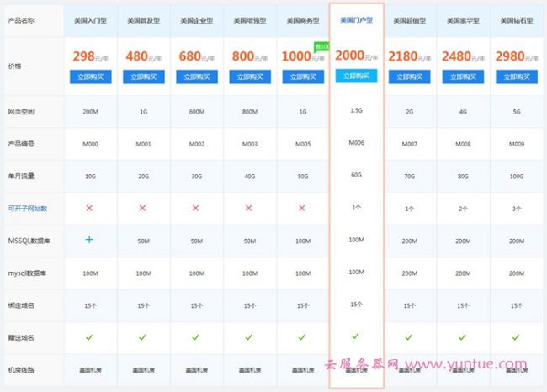Select the 美国门户型 column header
Screen dimensions: 547x392
[x=356, y=19]
